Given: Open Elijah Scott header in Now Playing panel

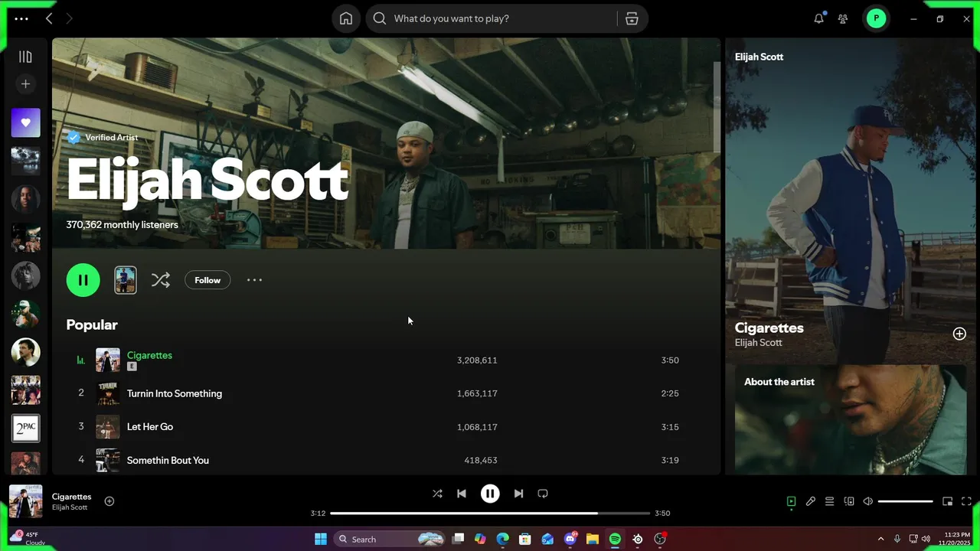Looking at the screenshot, I should [x=759, y=57].
